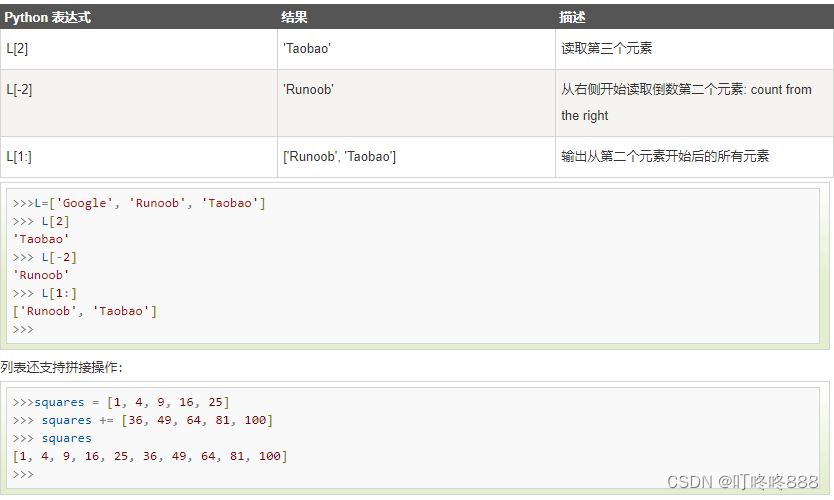Viewport: 834px width, 500px height.
Task: Click the code output line 'Runoob'
Action: 41,276
